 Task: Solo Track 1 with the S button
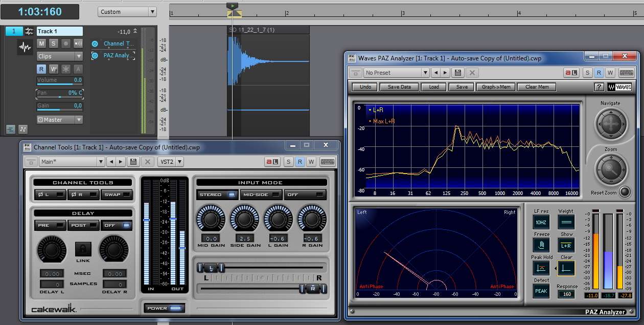click(x=54, y=44)
